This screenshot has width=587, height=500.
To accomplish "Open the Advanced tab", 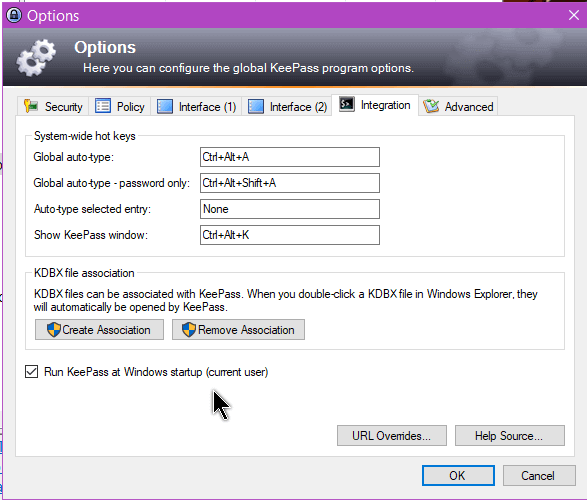I will 458,107.
